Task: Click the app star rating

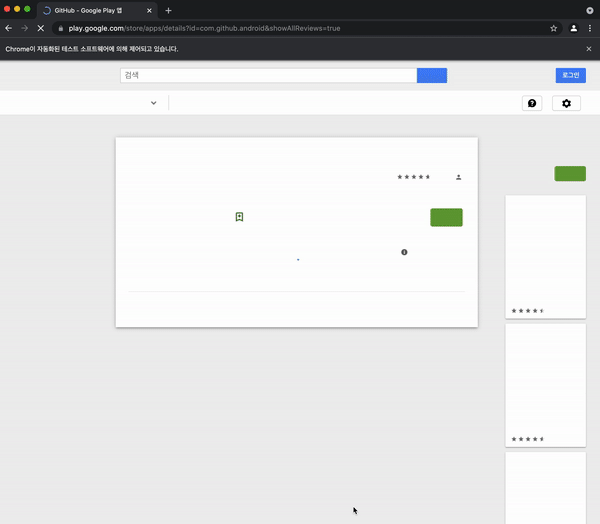Action: pos(414,177)
